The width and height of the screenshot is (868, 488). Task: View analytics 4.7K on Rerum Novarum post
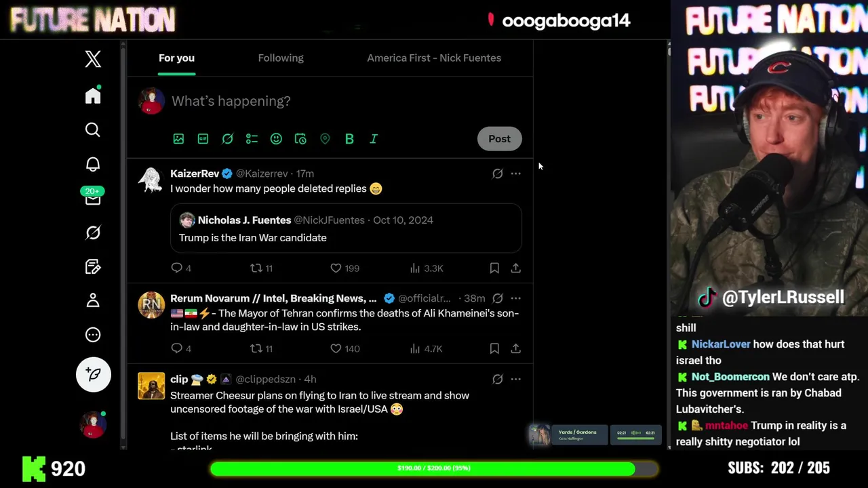point(427,348)
